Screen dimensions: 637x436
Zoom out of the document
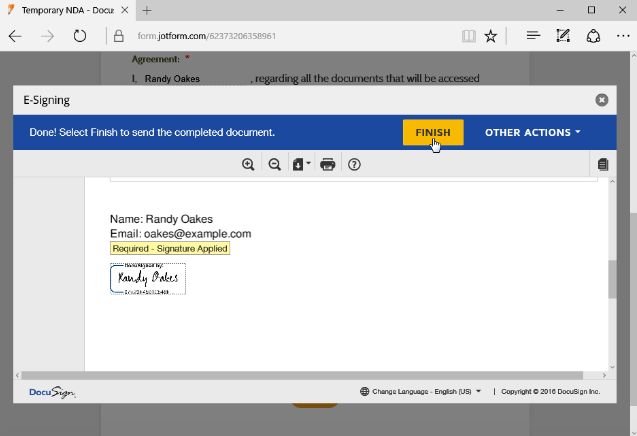(x=274, y=165)
